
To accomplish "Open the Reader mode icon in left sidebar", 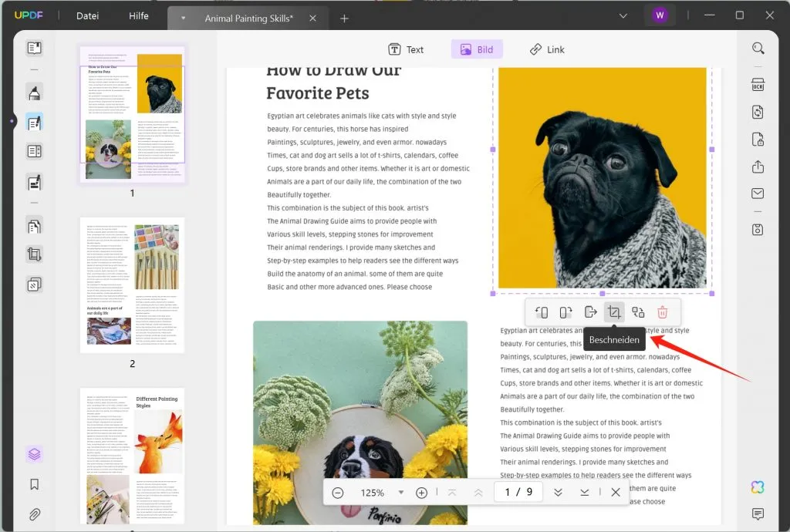I will 34,49.
